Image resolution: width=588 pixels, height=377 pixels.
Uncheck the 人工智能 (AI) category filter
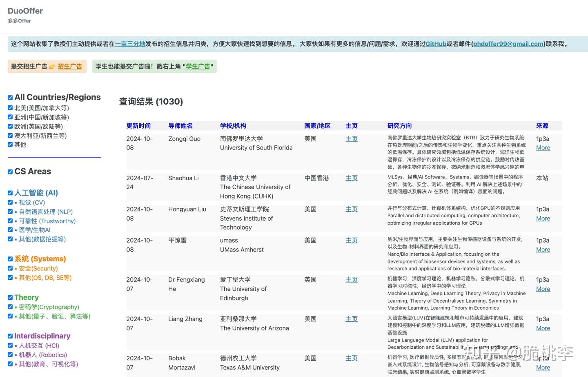10,193
